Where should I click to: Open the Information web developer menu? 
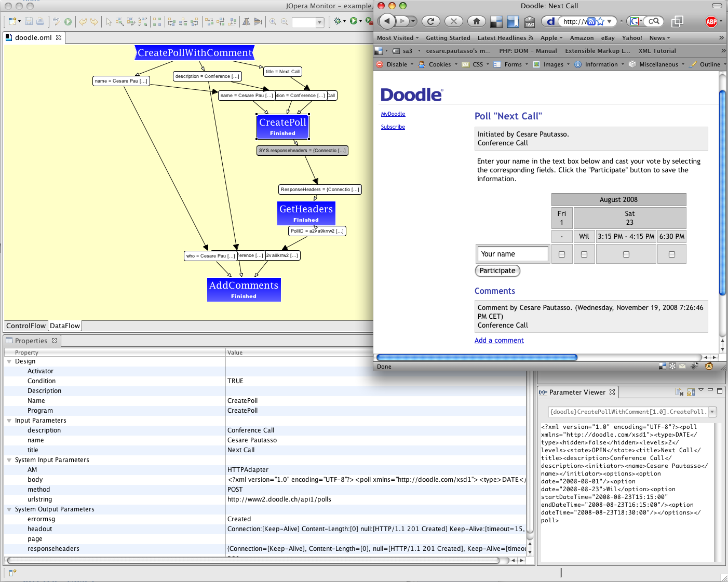(x=600, y=64)
